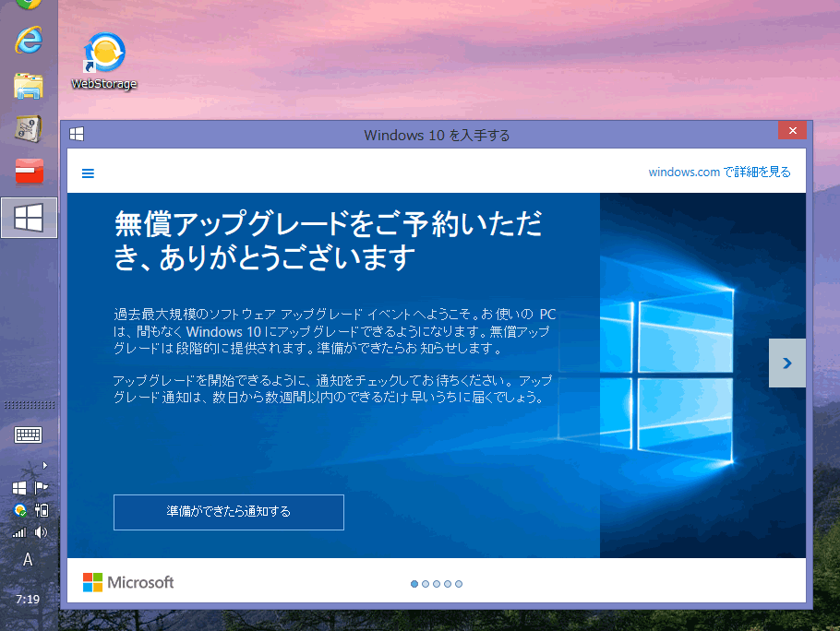
Task: Launch Internet Explorer from the taskbar
Action: (29, 40)
